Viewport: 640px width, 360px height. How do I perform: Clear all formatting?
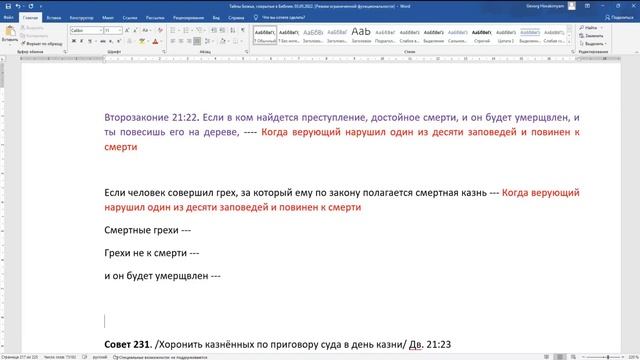(x=160, y=31)
